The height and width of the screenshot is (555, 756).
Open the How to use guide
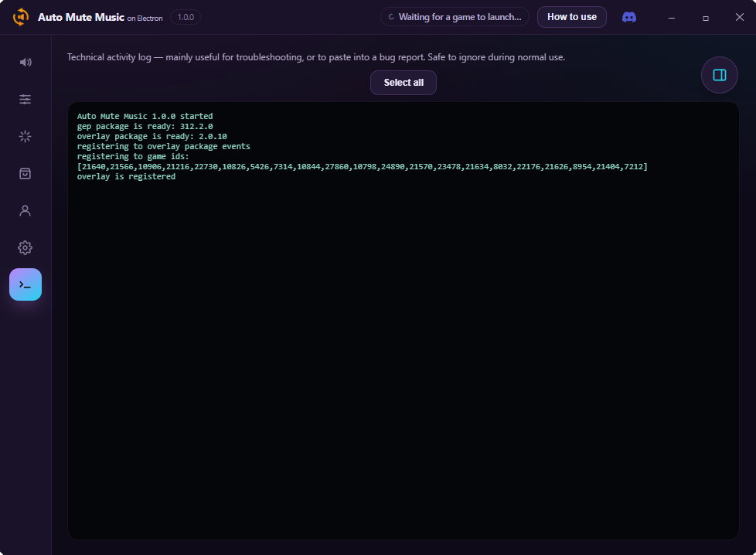pyautogui.click(x=572, y=17)
